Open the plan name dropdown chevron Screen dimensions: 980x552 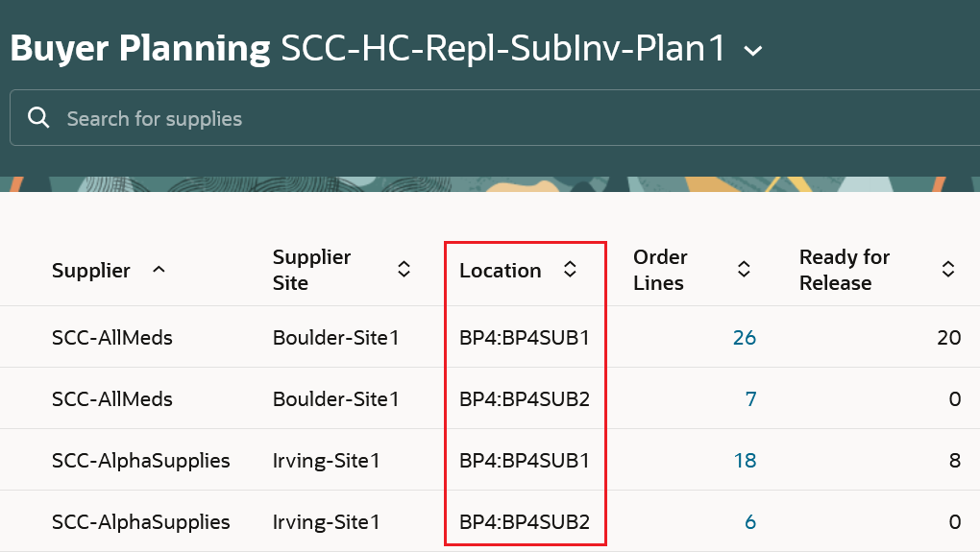tap(754, 51)
